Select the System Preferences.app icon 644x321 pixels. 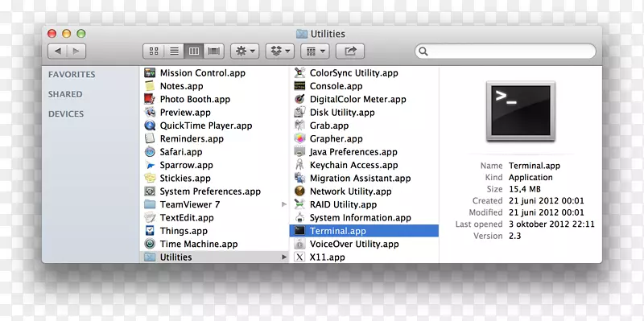pyautogui.click(x=150, y=191)
